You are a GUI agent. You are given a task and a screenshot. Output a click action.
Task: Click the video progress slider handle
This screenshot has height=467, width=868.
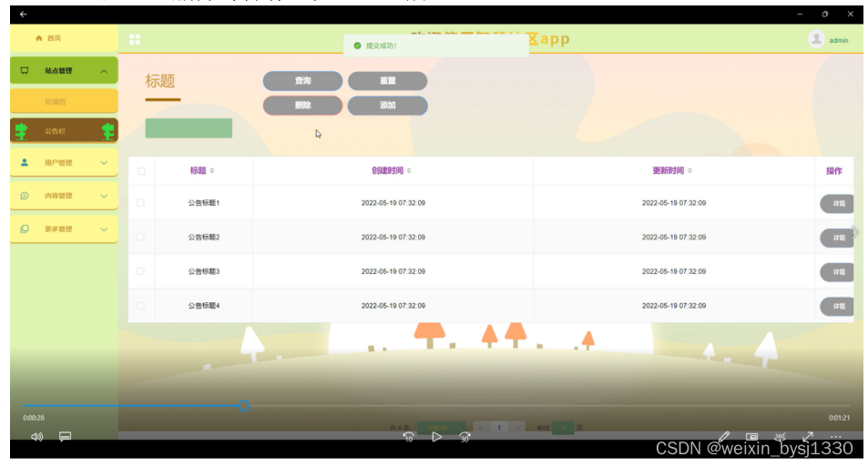tap(244, 406)
